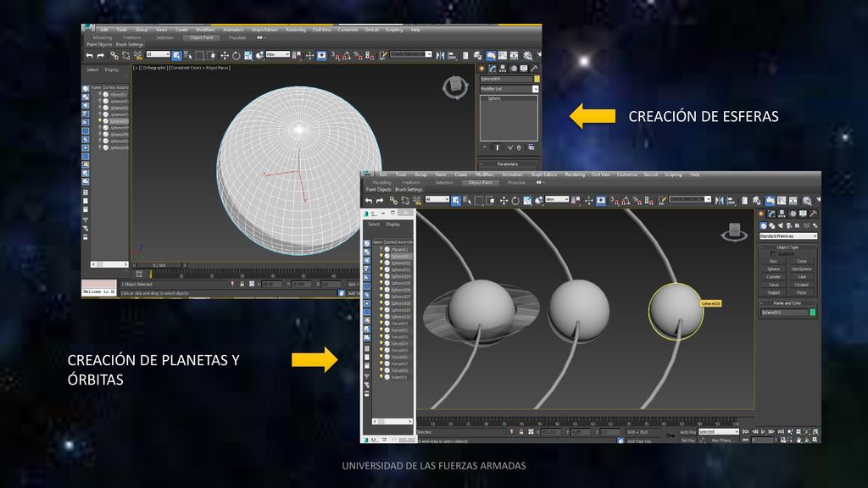Viewport: 868px width, 488px height.
Task: Open Modifiers menu in the front 3ds Max window
Action: point(484,175)
